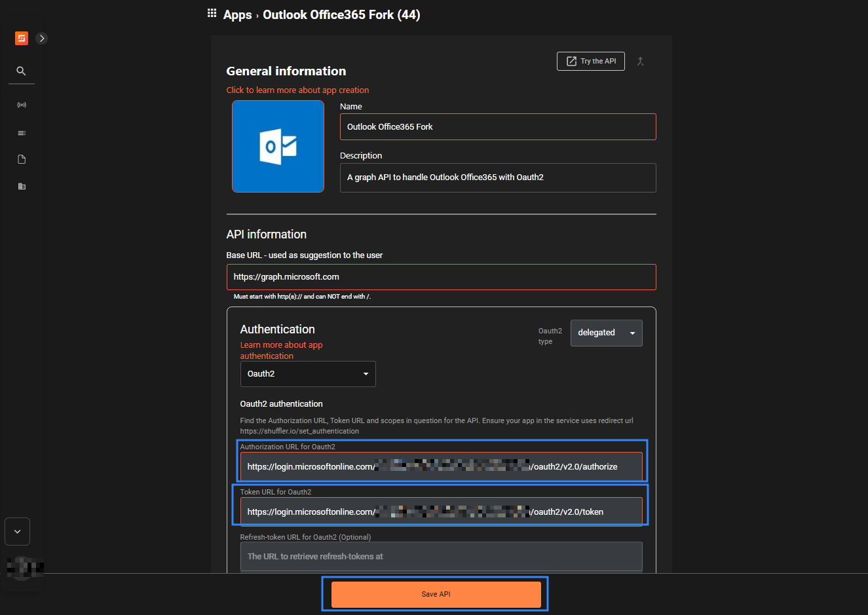
Task: Click the Shuffler logo in the sidebar
Action: tap(21, 38)
